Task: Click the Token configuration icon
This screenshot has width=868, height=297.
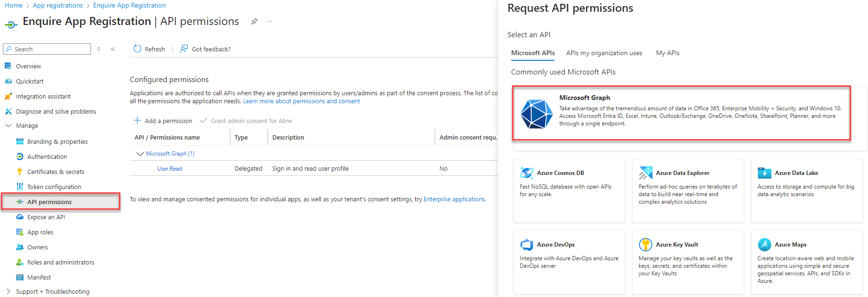Action: [19, 187]
